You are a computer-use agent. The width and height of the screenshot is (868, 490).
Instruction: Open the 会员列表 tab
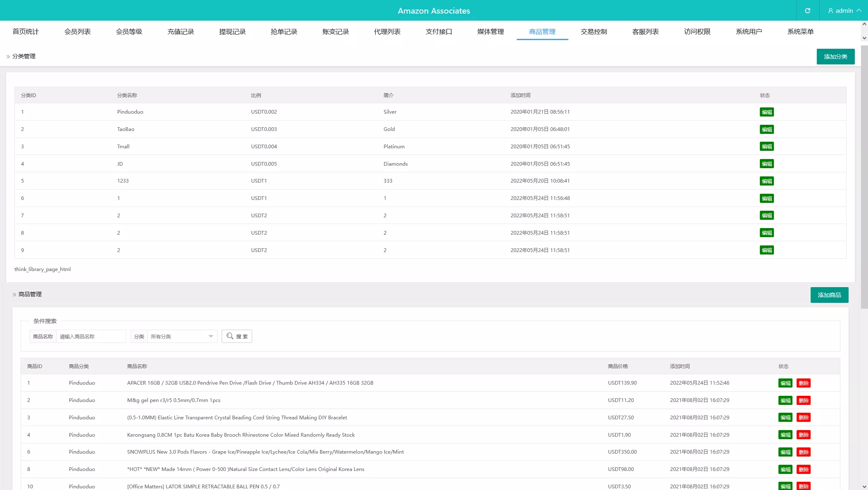pyautogui.click(x=77, y=32)
